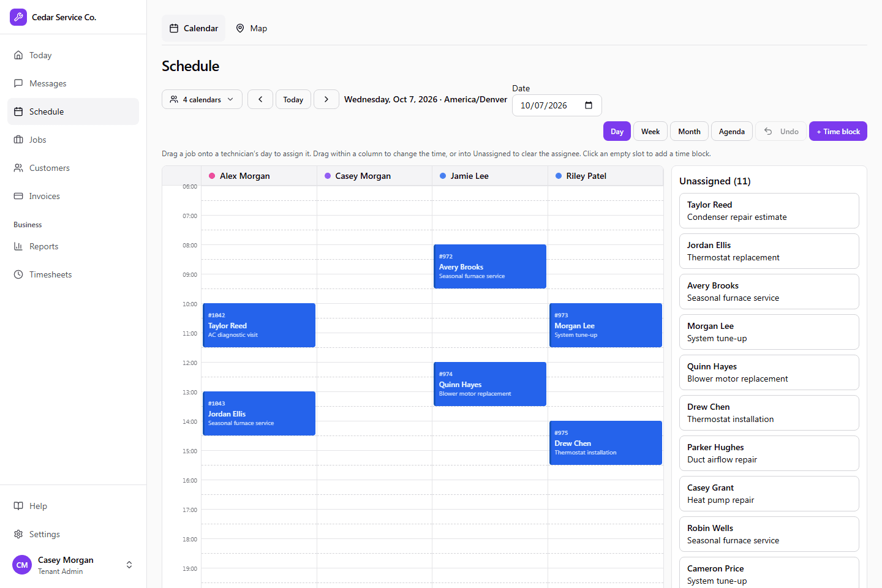Click the Date input field
The image size is (882, 588).
(557, 105)
